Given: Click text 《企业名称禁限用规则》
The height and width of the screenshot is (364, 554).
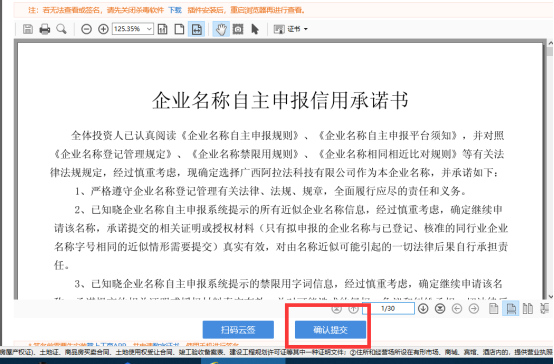Looking at the screenshot, I should [245, 154].
